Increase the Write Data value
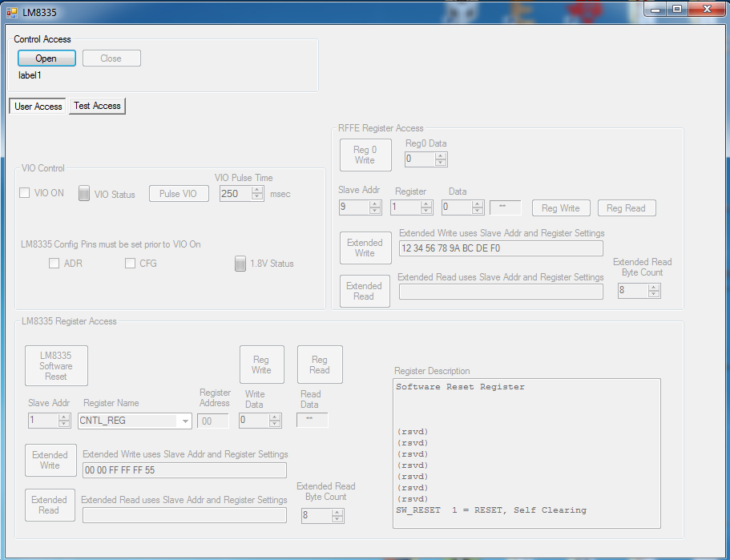 (x=275, y=417)
